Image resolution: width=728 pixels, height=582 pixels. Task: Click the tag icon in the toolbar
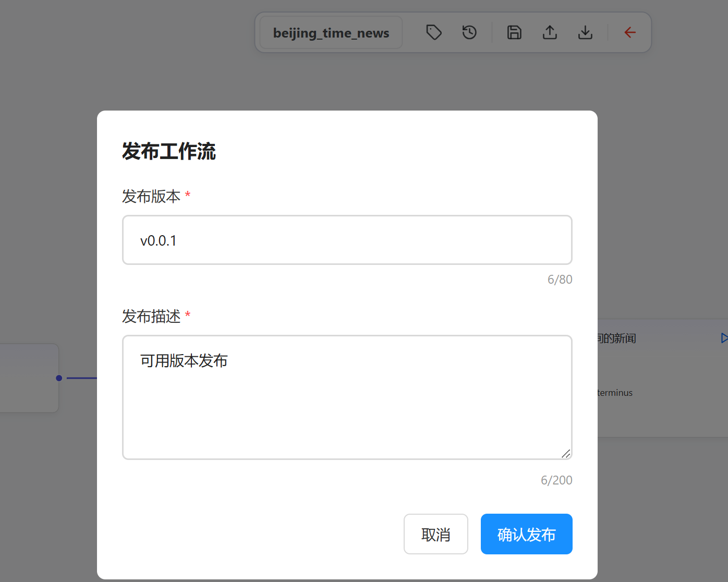pyautogui.click(x=434, y=32)
